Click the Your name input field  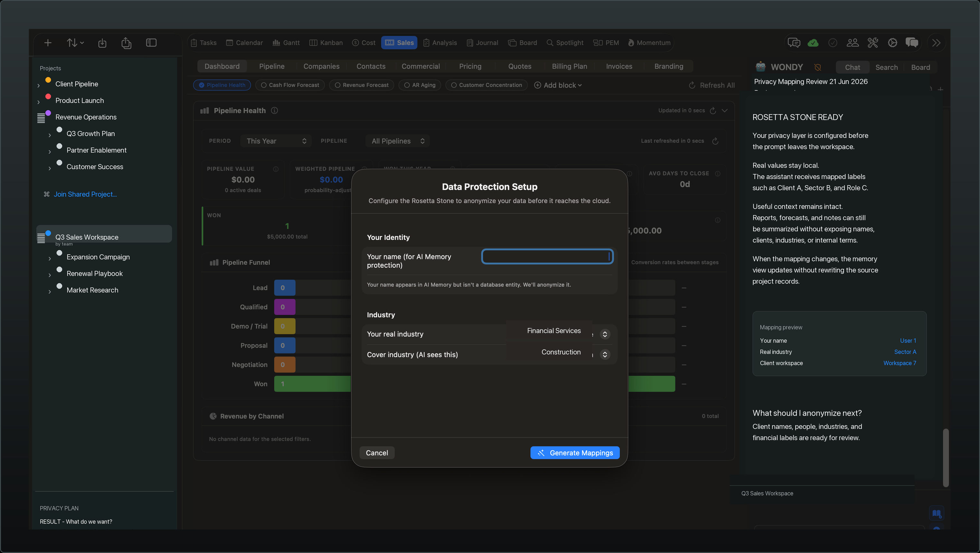pyautogui.click(x=547, y=256)
